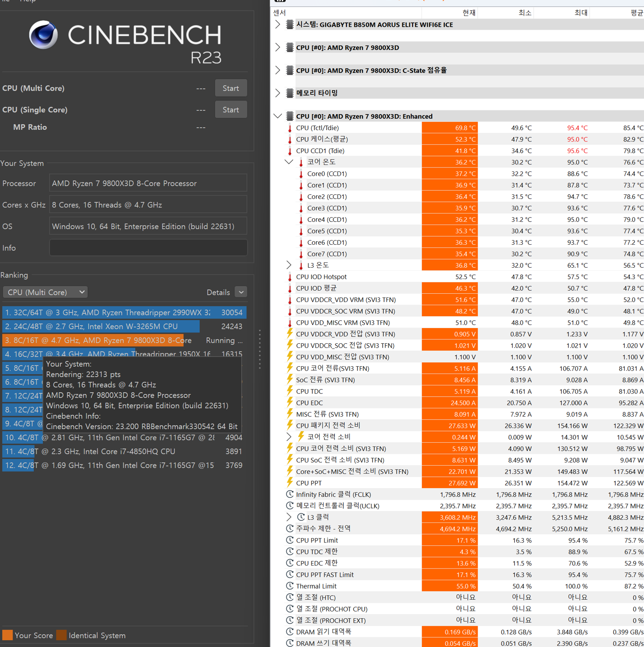Click the OS field showing Windows 10
Viewport: 644px width, 647px height.
(148, 227)
